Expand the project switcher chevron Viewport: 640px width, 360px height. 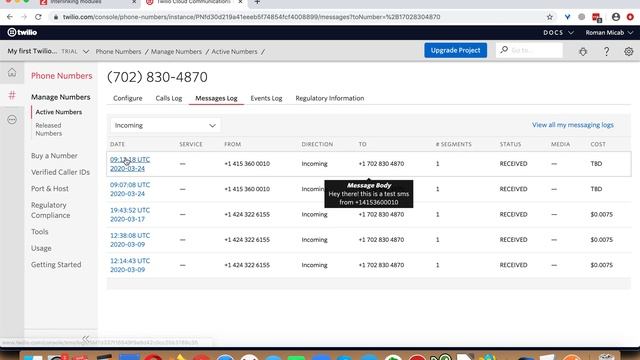(86, 51)
